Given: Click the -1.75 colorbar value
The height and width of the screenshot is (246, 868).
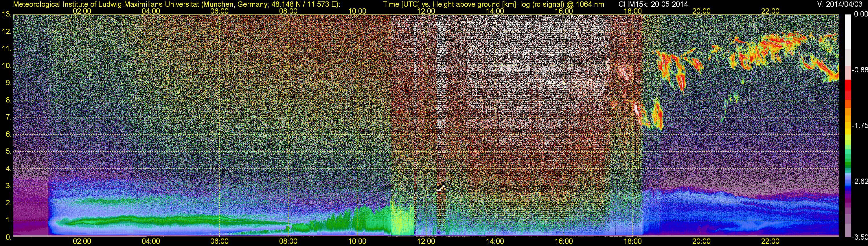Looking at the screenshot, I should pos(860,125).
